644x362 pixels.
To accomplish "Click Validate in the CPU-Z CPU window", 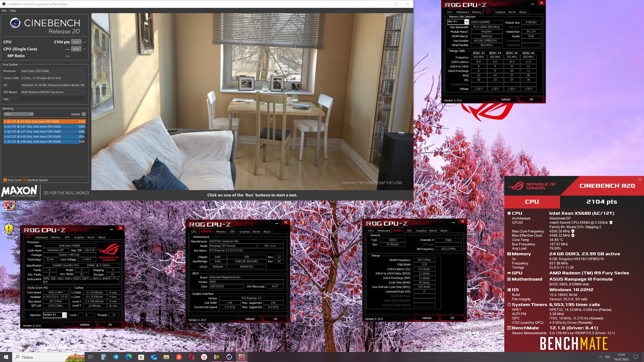I will [x=84, y=325].
